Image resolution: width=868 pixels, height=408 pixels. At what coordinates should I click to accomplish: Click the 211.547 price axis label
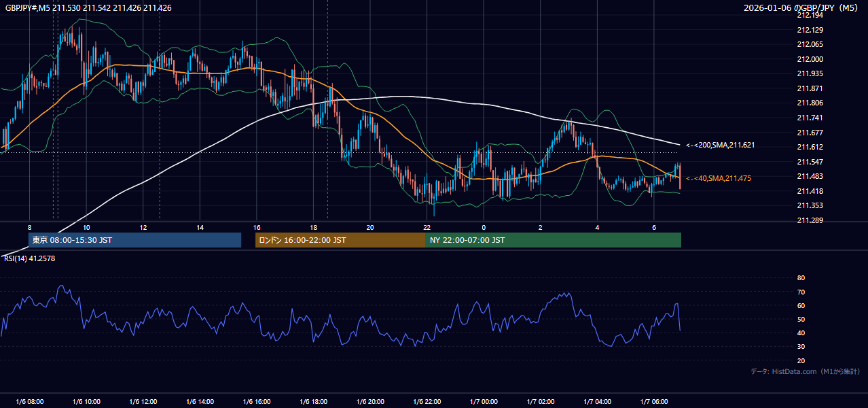pos(810,162)
